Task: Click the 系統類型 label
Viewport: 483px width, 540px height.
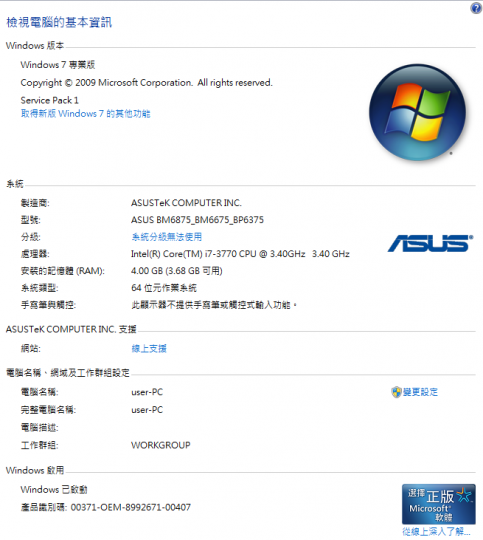Action: pyautogui.click(x=39, y=288)
